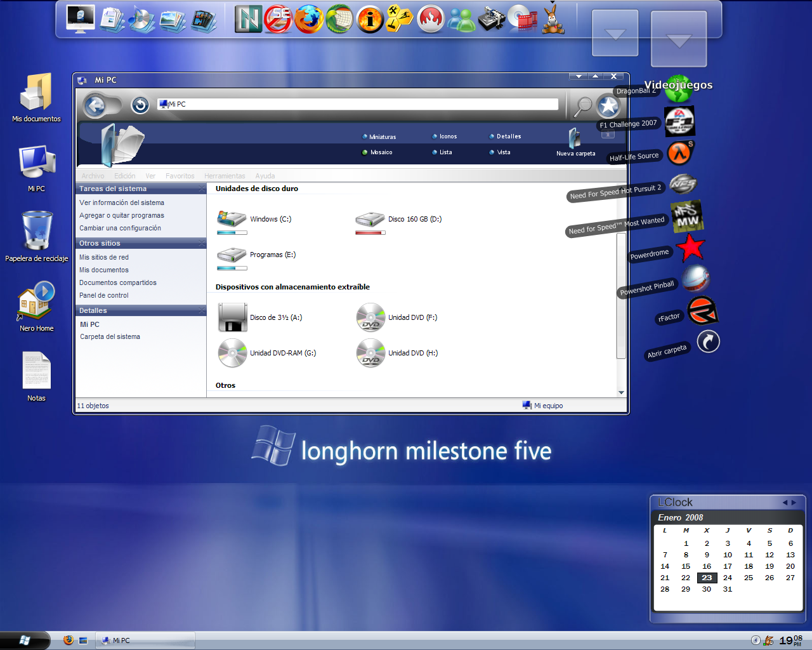
Task: Click the back arrow in Mi PC window
Action: (x=96, y=105)
